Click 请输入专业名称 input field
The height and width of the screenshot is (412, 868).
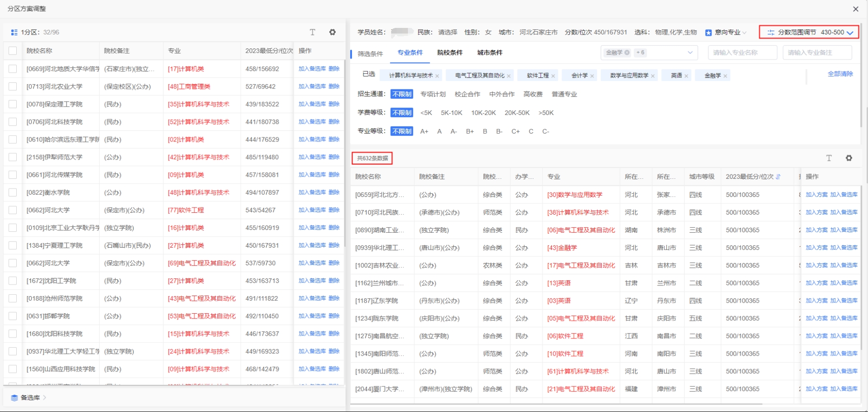(x=742, y=53)
